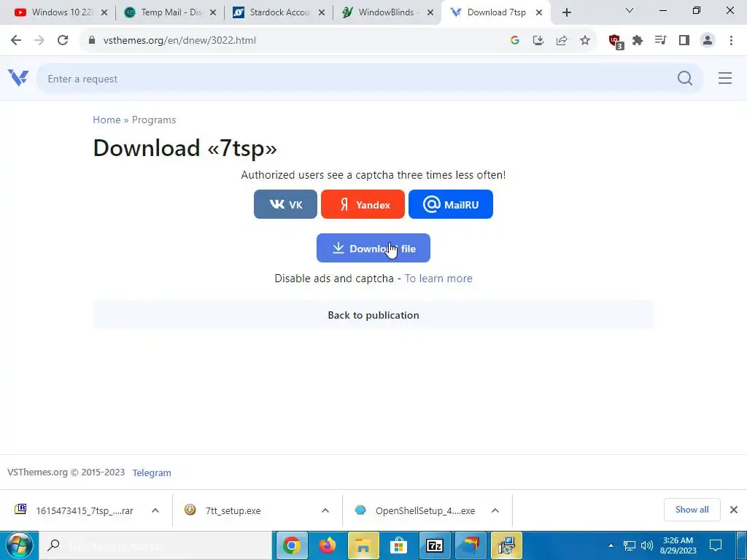The image size is (747, 560).
Task: Click the search magnifier icon
Action: pyautogui.click(x=684, y=78)
